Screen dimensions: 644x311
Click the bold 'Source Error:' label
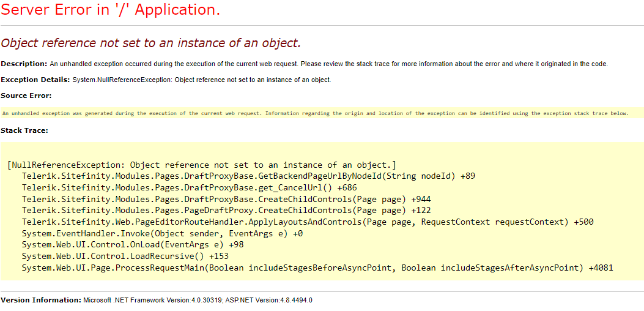click(26, 96)
